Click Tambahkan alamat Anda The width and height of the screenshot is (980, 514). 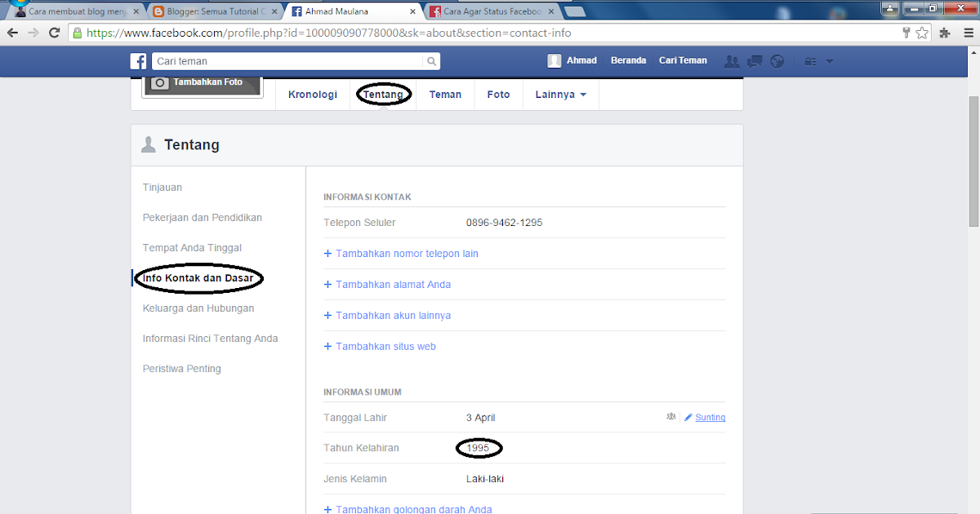tap(387, 285)
